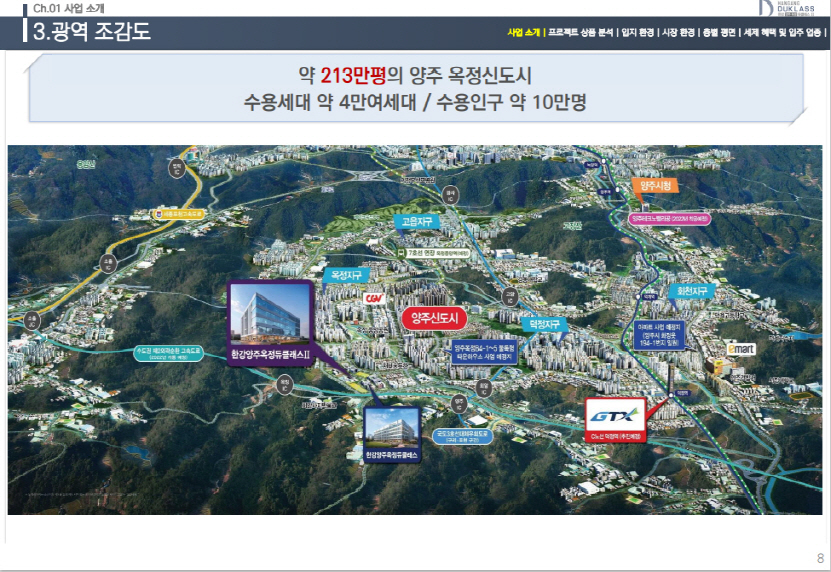
Task: Click the 213만평 headline text box
Action: (415, 88)
